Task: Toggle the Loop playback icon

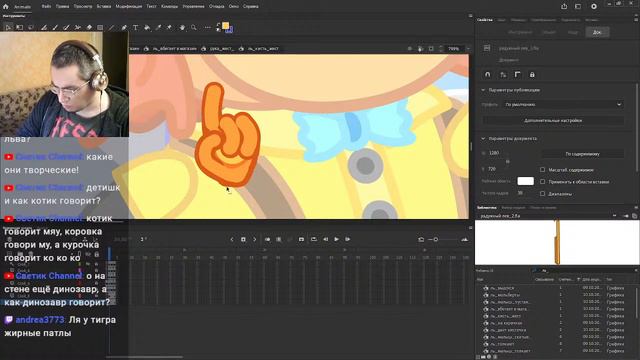Action: click(x=314, y=239)
